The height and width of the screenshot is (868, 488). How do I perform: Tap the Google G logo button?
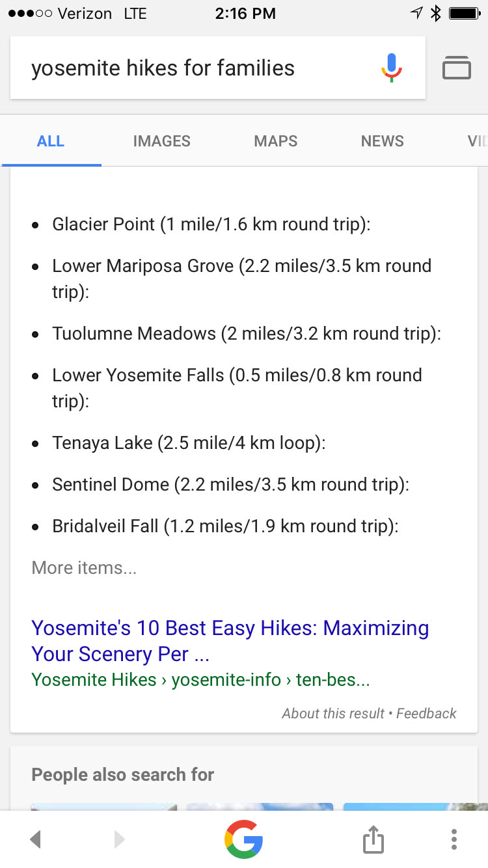click(x=244, y=839)
